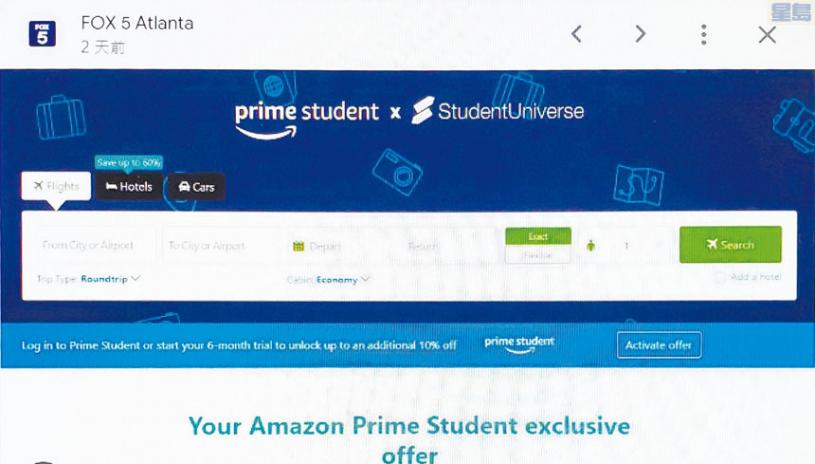Viewport: 815px width, 464px height.
Task: Open the FOX 5 Atlanta channel logo
Action: (x=42, y=34)
